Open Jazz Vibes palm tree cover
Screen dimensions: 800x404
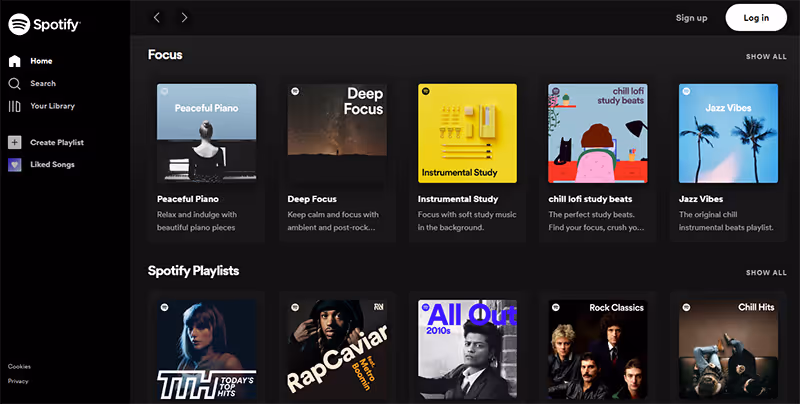coord(729,133)
